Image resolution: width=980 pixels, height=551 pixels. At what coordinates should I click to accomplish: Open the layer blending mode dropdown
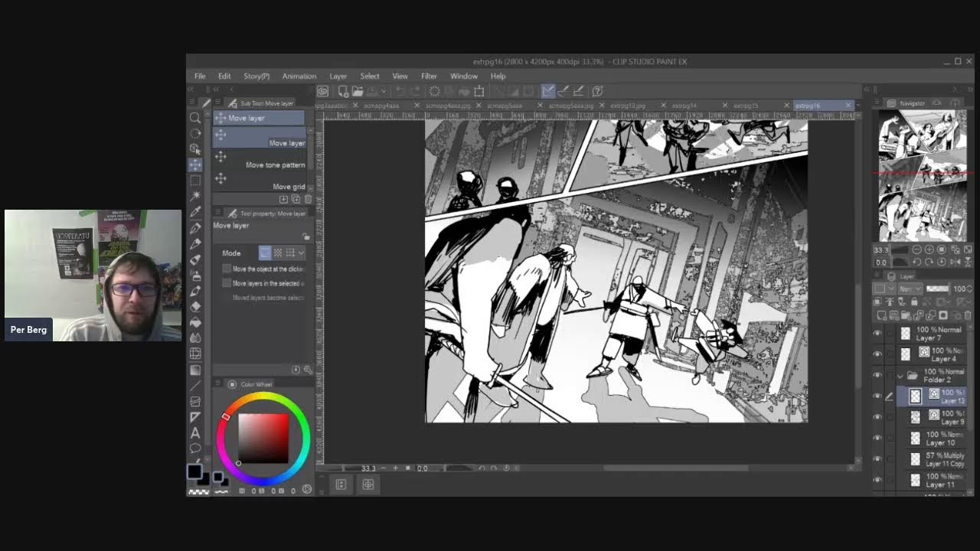(909, 289)
